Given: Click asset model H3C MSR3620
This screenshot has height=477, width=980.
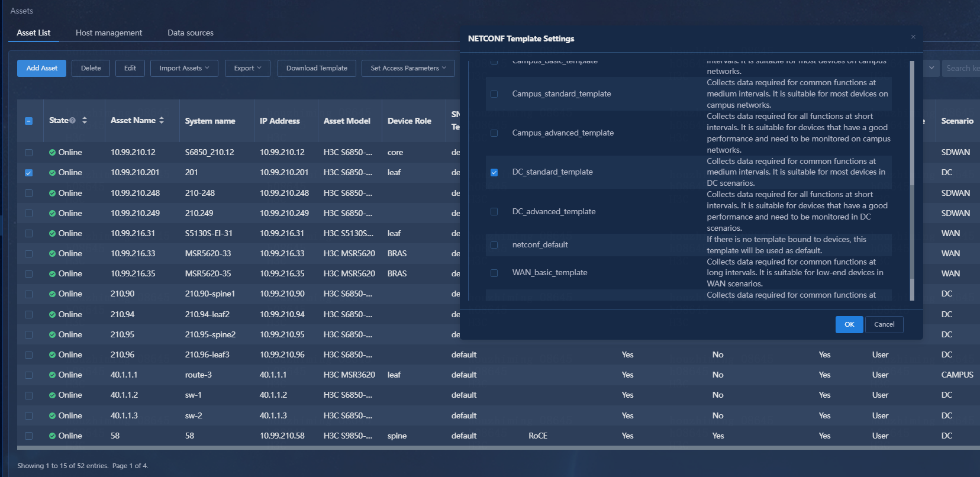Looking at the screenshot, I should [349, 375].
